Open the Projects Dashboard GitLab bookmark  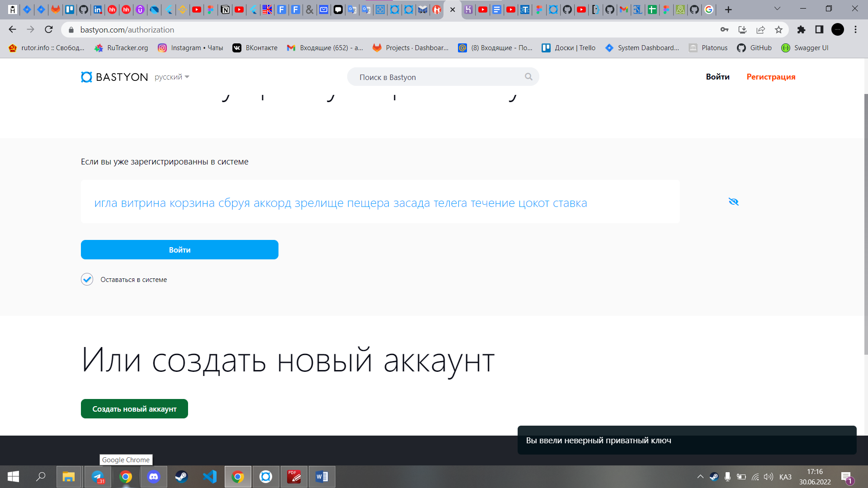tap(410, 48)
